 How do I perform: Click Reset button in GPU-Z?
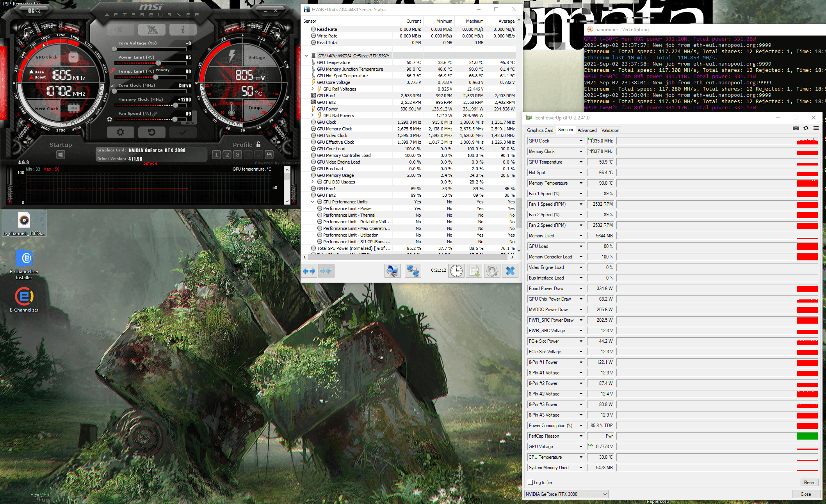[x=809, y=483]
